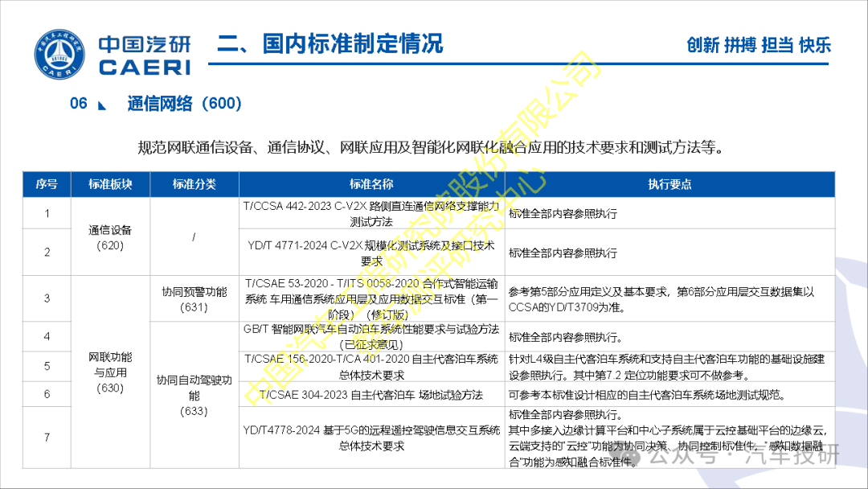
Task: Click the 执行要点 column header
Action: (x=669, y=184)
